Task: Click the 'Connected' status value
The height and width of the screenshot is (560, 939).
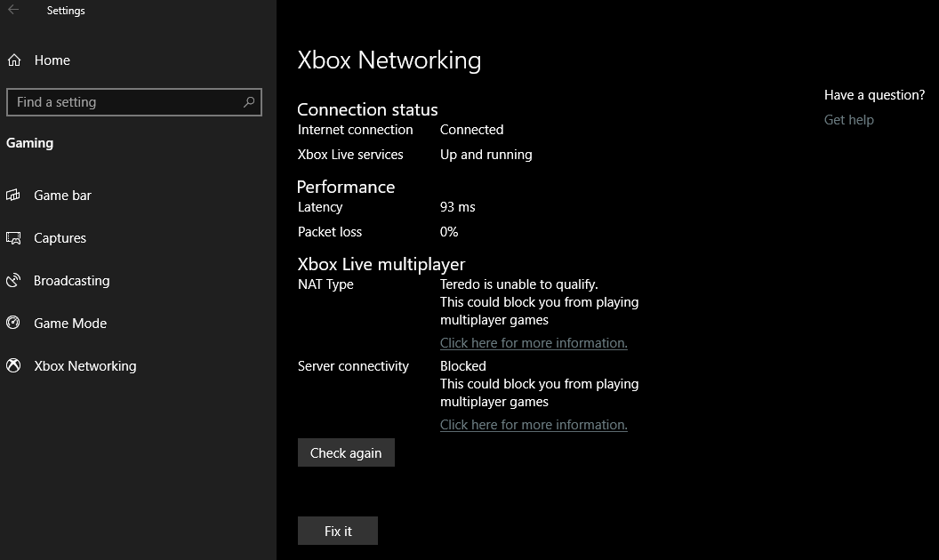Action: click(x=472, y=130)
